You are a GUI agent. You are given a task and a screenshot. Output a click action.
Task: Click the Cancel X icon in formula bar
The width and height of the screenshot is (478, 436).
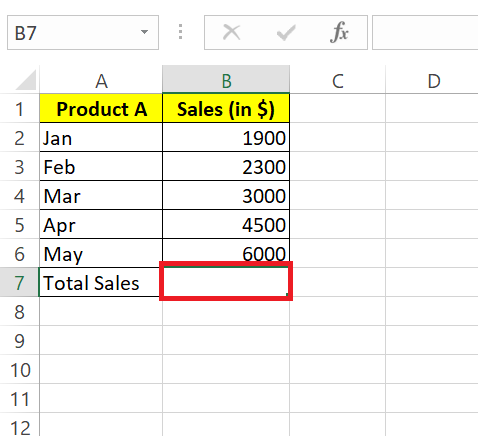231,33
